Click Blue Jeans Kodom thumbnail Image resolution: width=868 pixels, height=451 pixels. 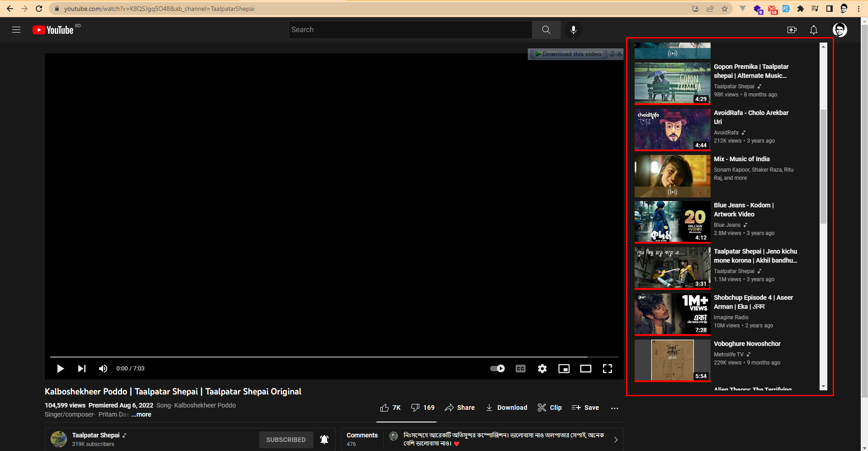tap(672, 222)
